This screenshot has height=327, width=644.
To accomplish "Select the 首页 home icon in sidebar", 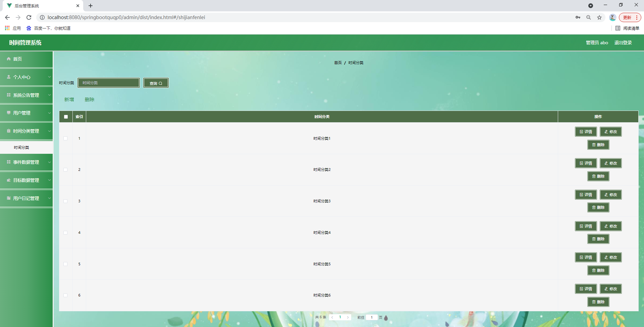I will click(x=8, y=59).
